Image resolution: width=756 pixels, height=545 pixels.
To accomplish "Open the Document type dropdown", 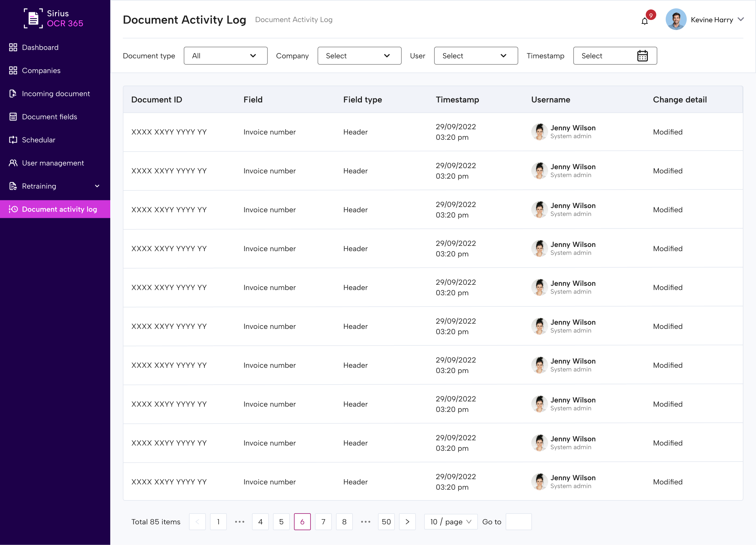I will (x=225, y=56).
